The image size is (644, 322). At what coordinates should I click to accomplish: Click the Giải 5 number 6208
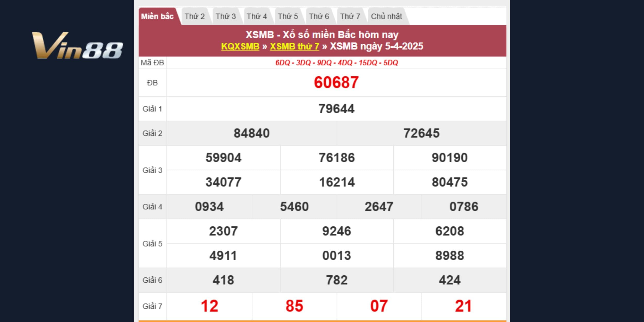450,231
